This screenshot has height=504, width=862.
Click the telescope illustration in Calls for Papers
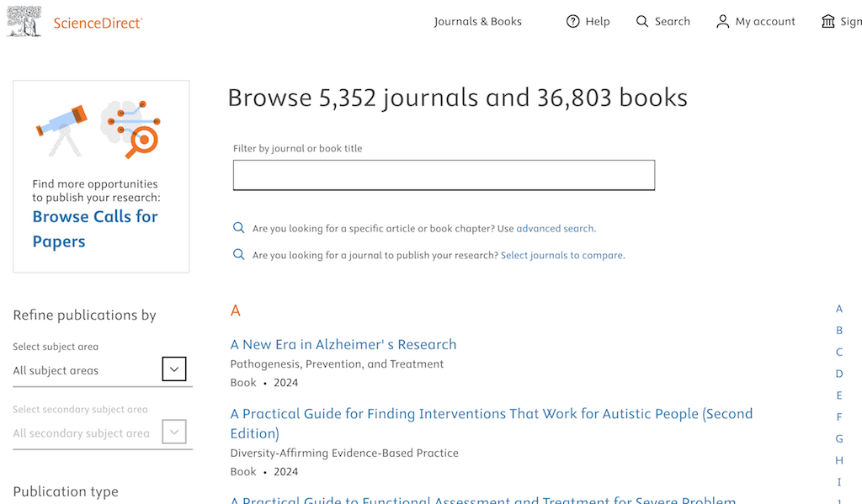click(62, 128)
